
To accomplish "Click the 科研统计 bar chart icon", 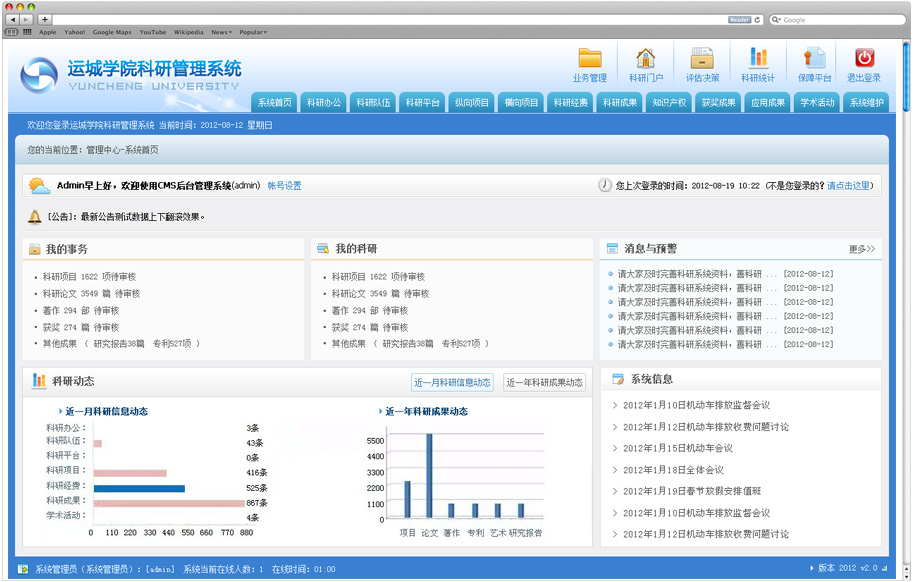I will (758, 59).
